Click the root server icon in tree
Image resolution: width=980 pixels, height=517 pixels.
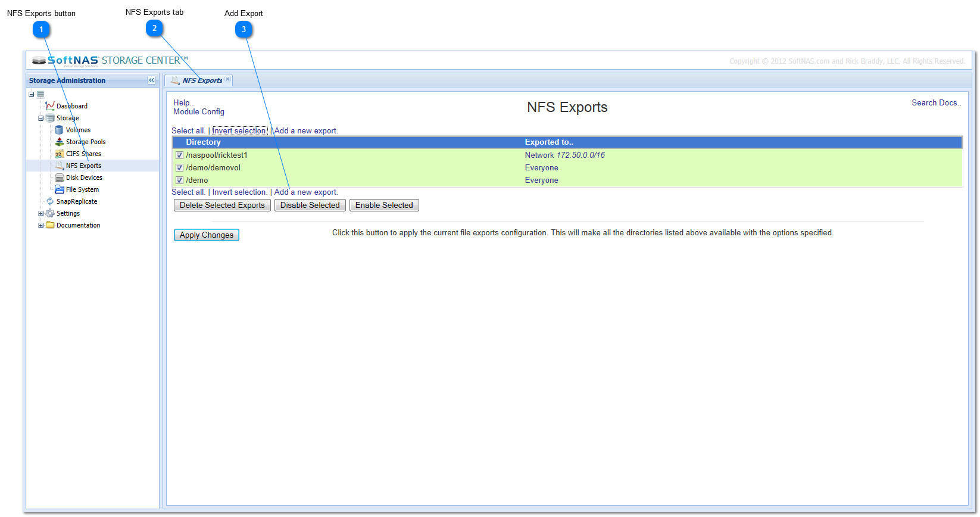pos(40,94)
